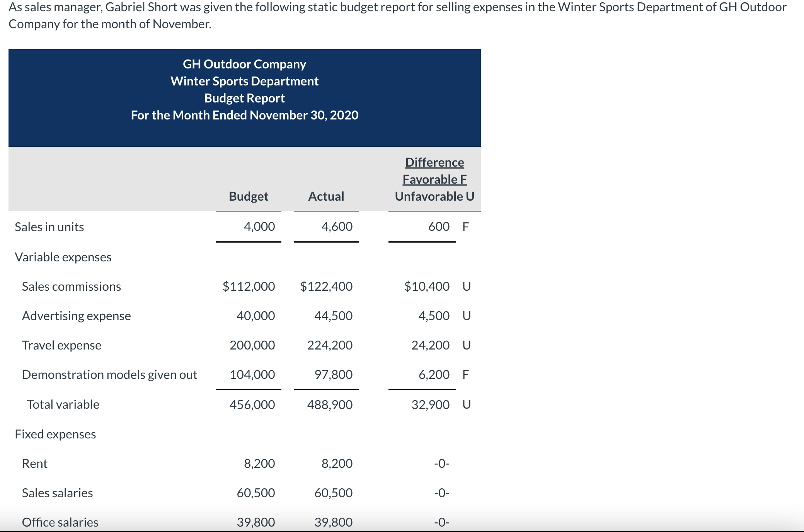Image resolution: width=804 pixels, height=532 pixels.
Task: Click the Sales commissions row label
Action: (72, 286)
